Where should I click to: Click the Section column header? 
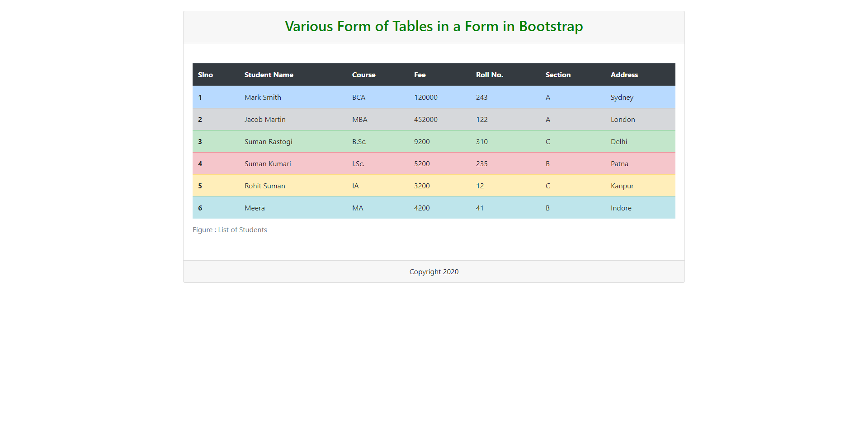pos(558,75)
